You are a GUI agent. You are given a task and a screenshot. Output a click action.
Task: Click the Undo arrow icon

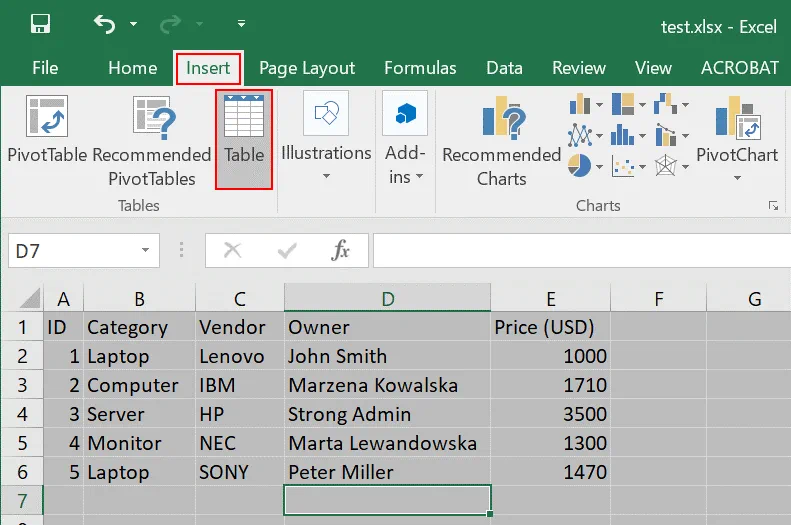point(103,24)
